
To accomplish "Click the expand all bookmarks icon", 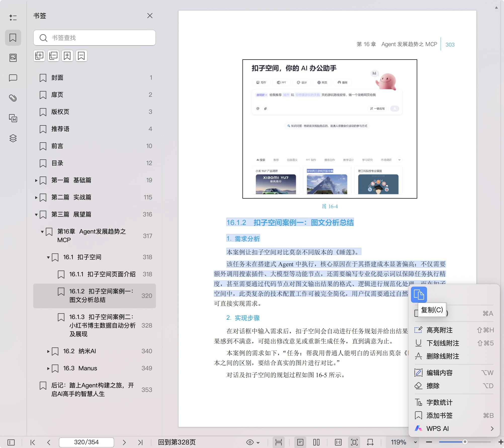I will pyautogui.click(x=39, y=56).
